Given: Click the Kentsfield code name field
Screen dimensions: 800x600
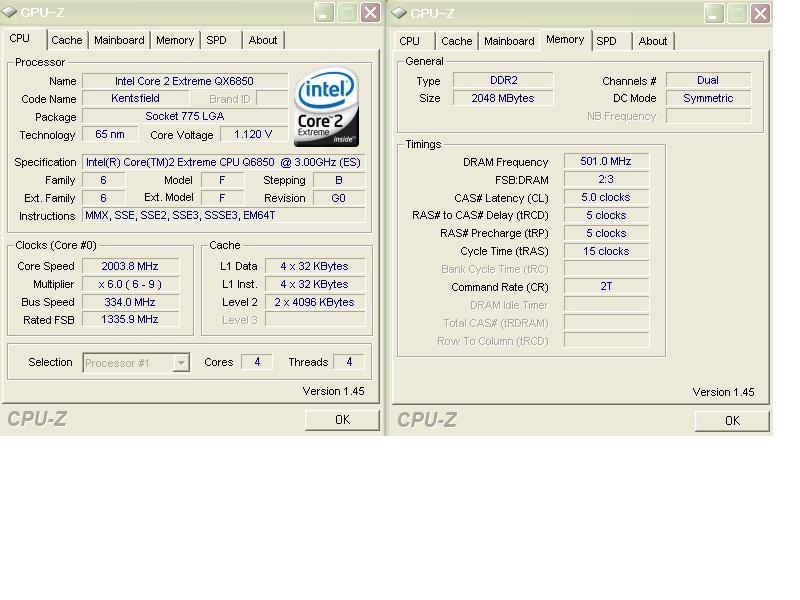Looking at the screenshot, I should tap(136, 98).
